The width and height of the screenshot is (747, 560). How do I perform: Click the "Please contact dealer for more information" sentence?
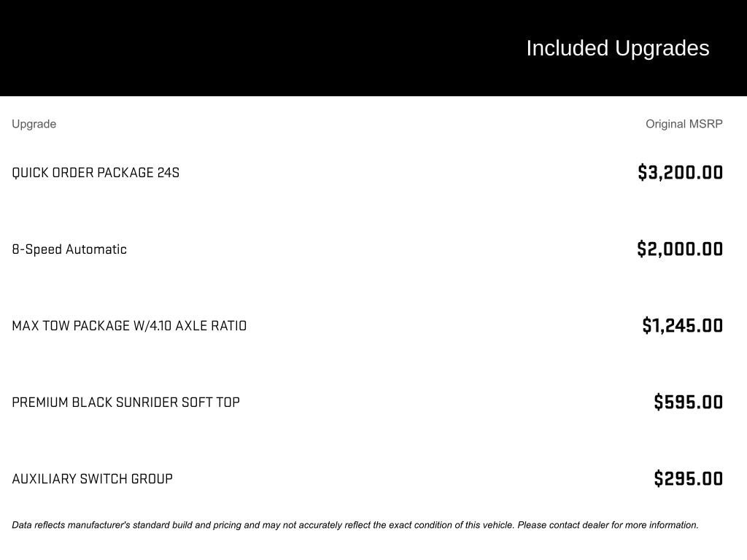click(x=608, y=525)
